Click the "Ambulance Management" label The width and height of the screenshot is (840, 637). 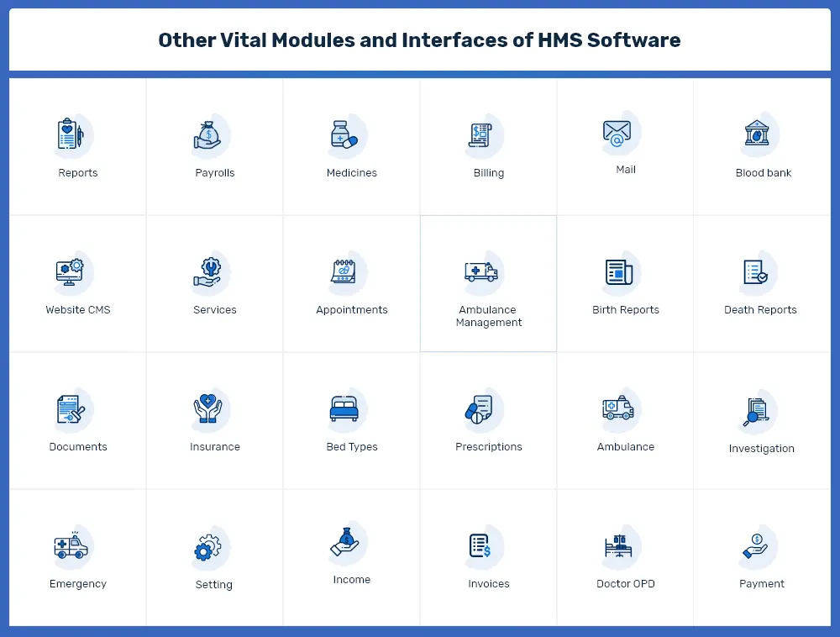click(489, 316)
